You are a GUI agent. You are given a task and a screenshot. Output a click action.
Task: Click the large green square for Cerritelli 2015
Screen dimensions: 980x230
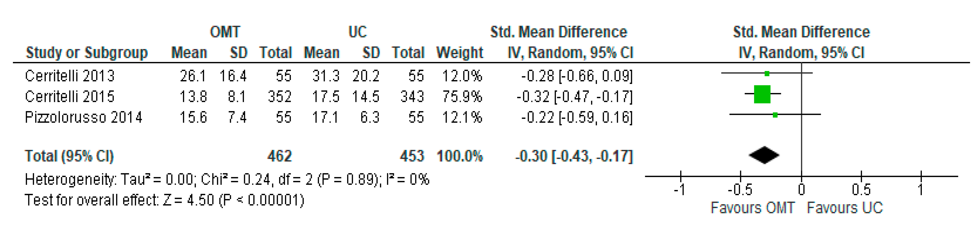tap(762, 94)
